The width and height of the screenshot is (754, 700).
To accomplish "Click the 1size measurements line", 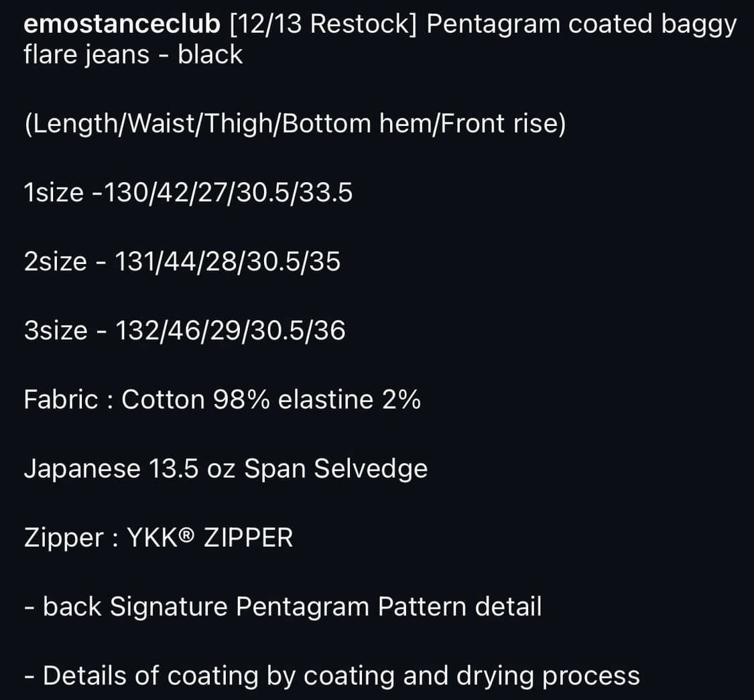I will (x=188, y=193).
